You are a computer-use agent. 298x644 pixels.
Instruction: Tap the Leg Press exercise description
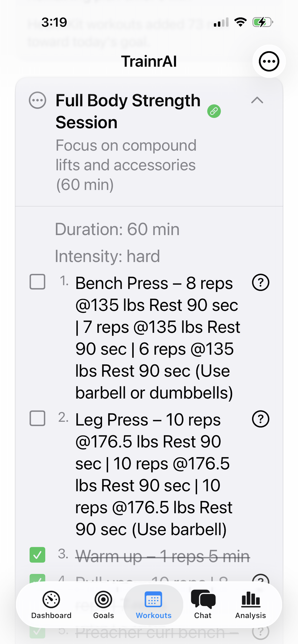[x=153, y=474]
